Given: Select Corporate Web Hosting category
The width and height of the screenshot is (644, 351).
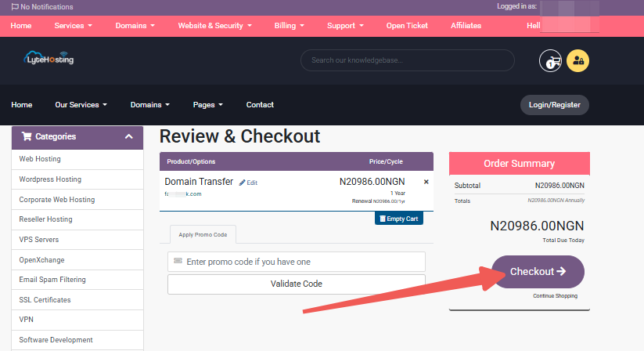Looking at the screenshot, I should [x=77, y=199].
